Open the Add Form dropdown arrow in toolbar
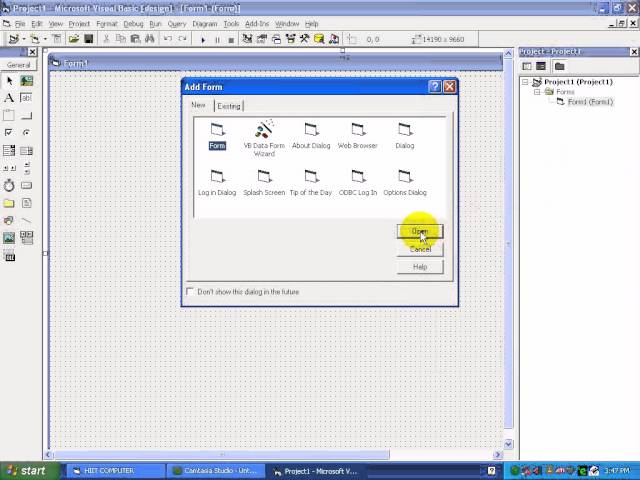Screen dimensions: 640x480 tap(45, 39)
